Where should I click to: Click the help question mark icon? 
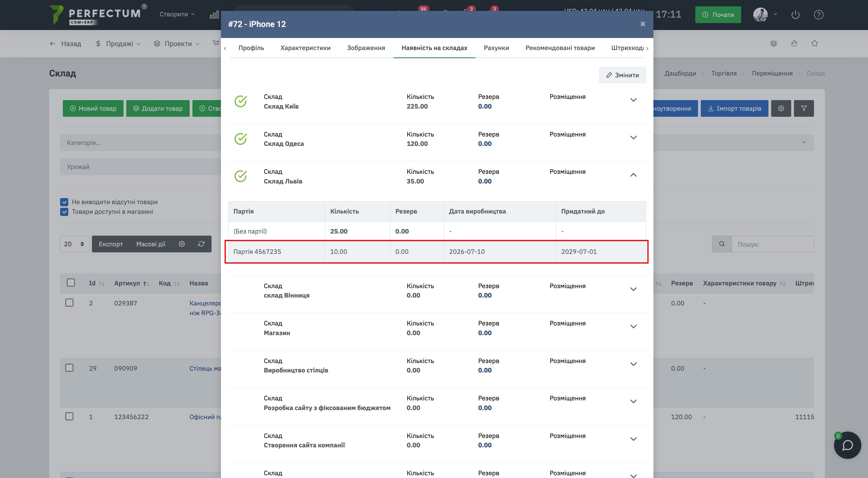click(819, 15)
